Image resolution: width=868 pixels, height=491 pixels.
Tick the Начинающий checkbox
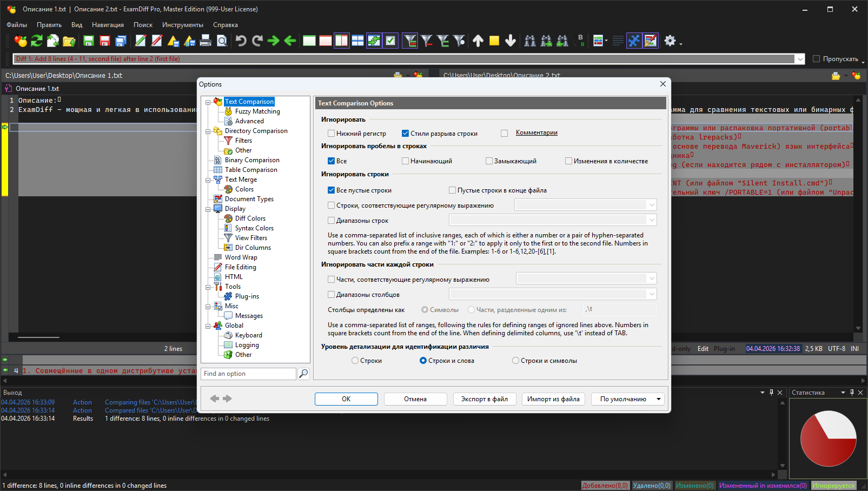pyautogui.click(x=405, y=161)
